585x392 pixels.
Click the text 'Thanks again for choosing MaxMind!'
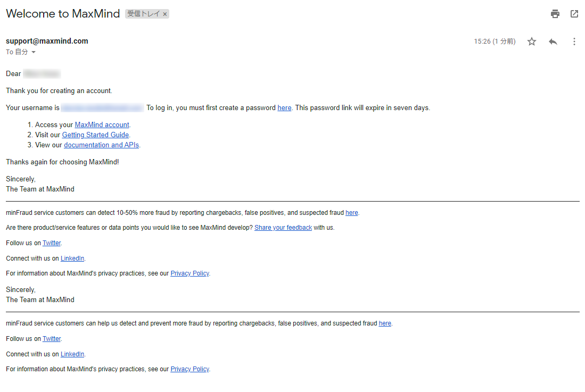click(62, 162)
